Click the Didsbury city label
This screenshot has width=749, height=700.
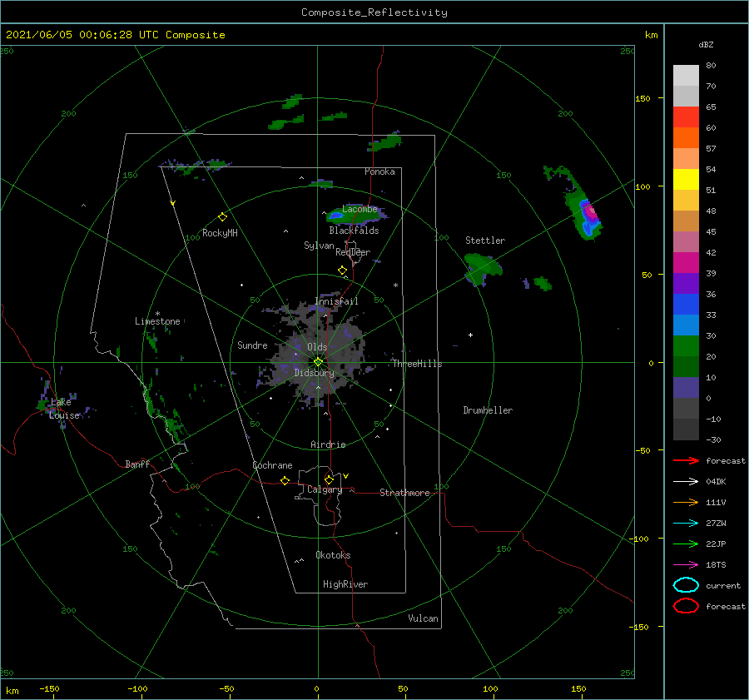[x=314, y=373]
